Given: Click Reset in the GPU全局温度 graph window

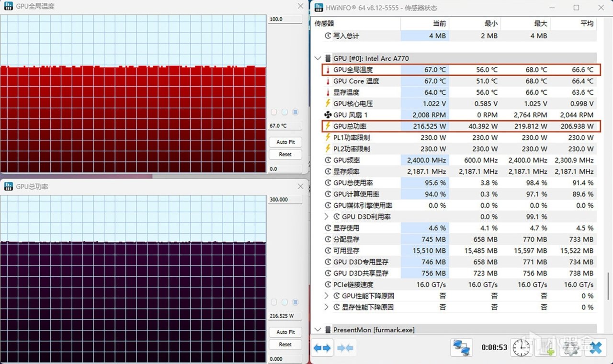Looking at the screenshot, I should (x=285, y=154).
